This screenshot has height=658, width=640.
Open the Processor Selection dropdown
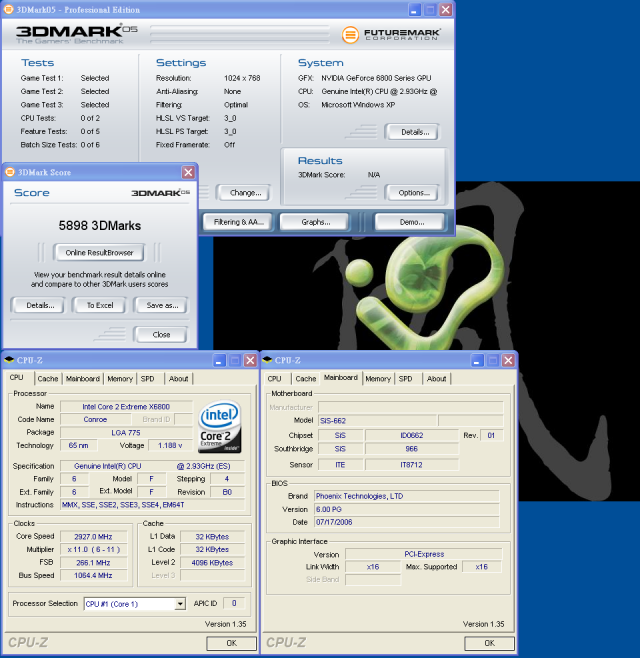pos(180,604)
